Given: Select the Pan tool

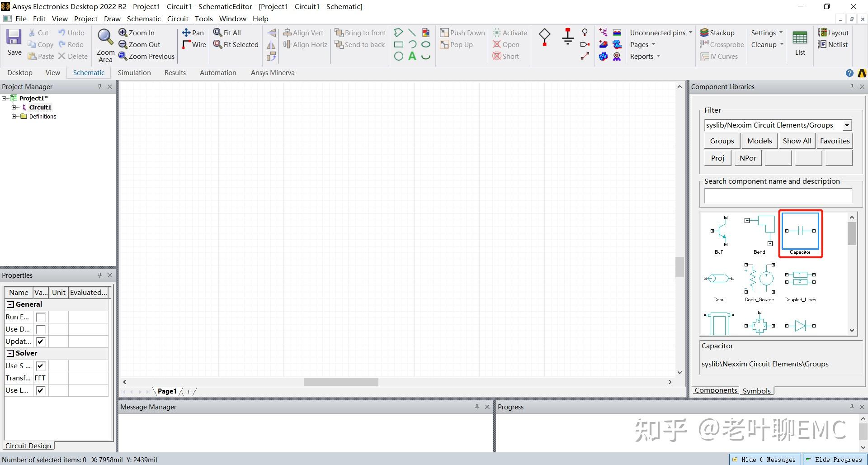Looking at the screenshot, I should tap(193, 33).
